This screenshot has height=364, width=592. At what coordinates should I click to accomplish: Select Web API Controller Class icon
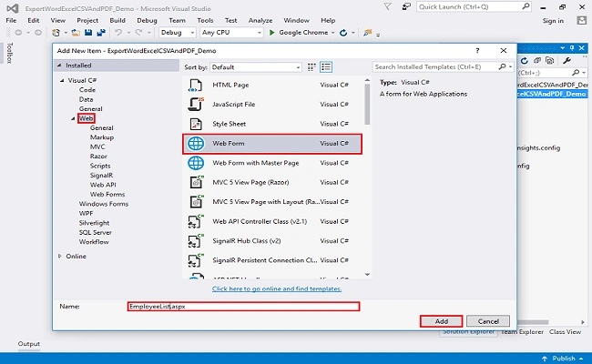coord(196,221)
